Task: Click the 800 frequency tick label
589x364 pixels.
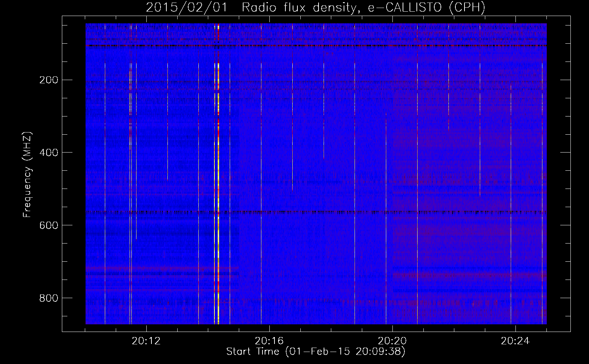Action: [x=48, y=298]
